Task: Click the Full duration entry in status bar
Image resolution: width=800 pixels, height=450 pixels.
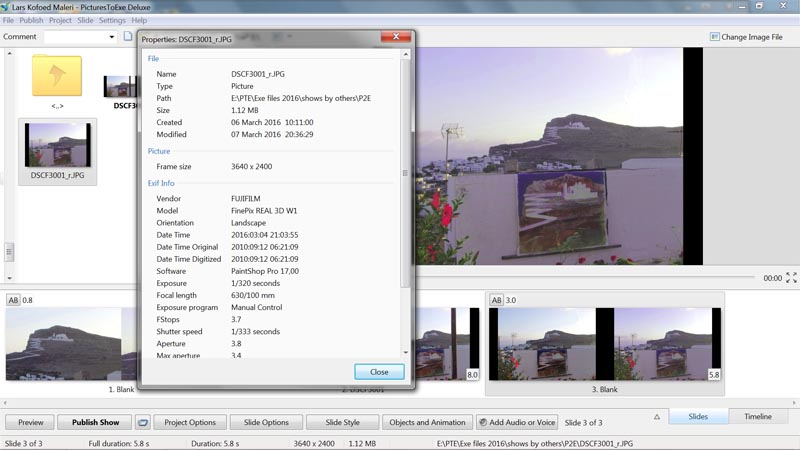Action: (x=119, y=443)
